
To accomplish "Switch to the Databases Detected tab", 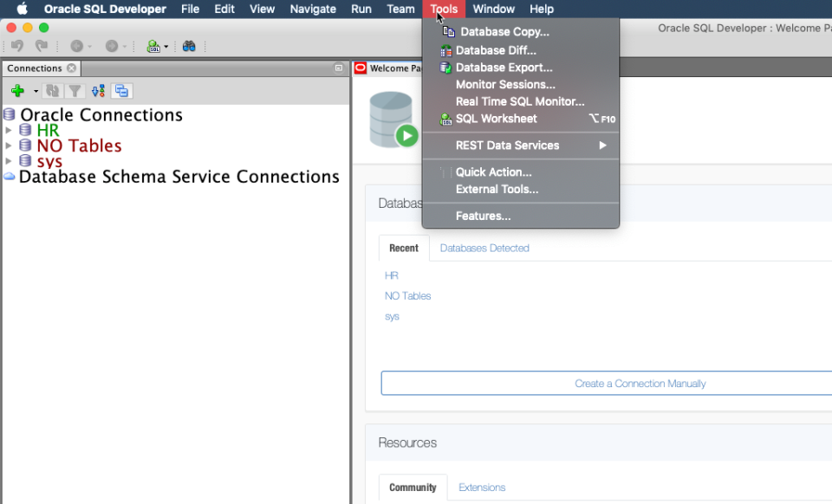I will coord(484,248).
